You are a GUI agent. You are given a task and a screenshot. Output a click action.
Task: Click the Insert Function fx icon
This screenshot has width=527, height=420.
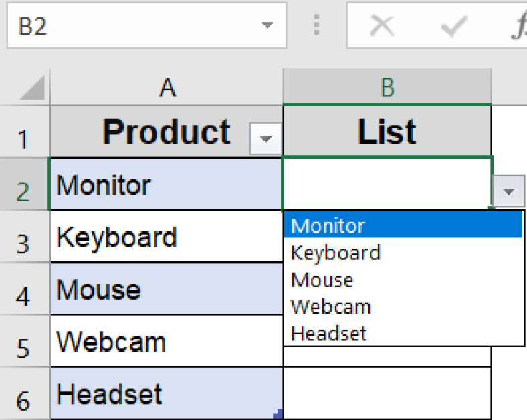[519, 27]
